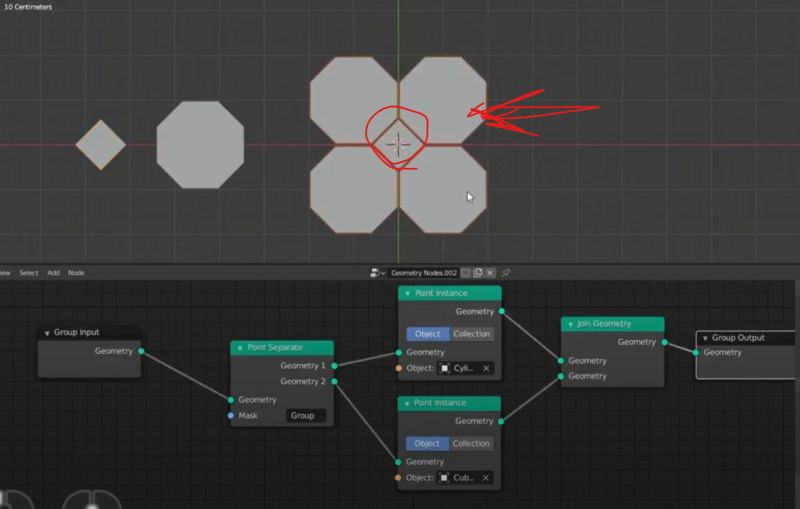Clear the Cub... object with X
Viewport: 800px width, 509px height.
[486, 478]
